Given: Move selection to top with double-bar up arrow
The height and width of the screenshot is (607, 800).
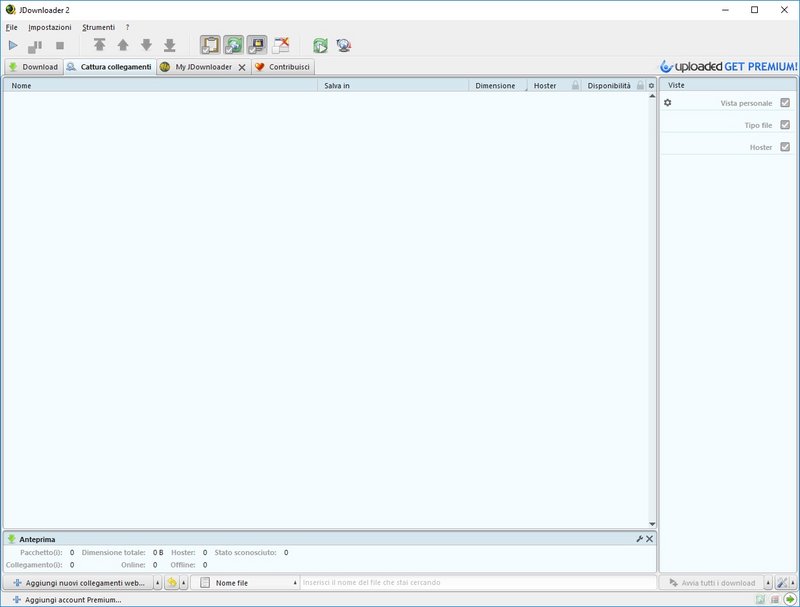Looking at the screenshot, I should pyautogui.click(x=99, y=45).
